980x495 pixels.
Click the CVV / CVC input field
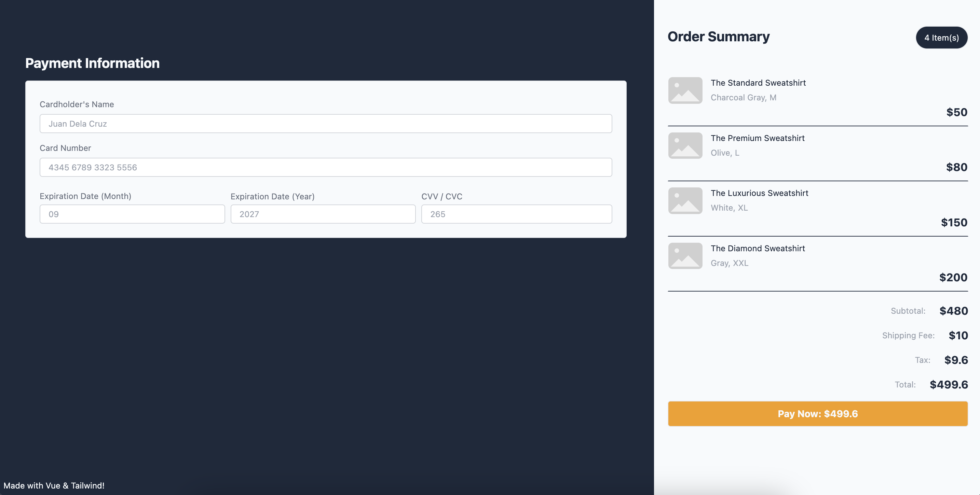pyautogui.click(x=516, y=214)
